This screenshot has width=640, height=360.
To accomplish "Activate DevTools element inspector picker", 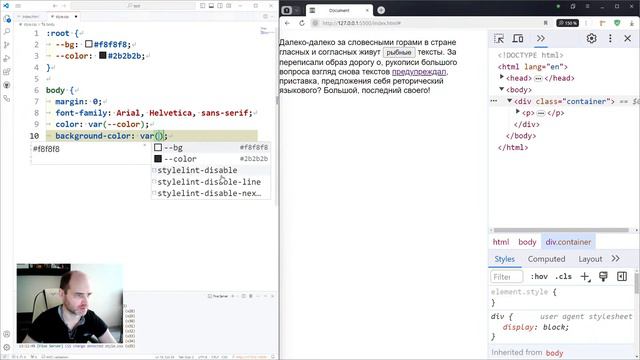I will click(499, 38).
